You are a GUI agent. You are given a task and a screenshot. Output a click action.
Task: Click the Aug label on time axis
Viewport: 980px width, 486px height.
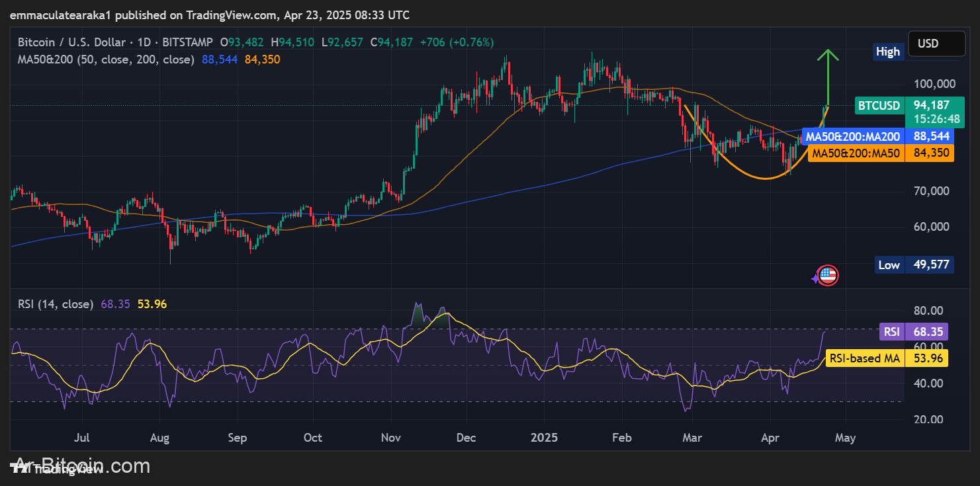pyautogui.click(x=159, y=438)
